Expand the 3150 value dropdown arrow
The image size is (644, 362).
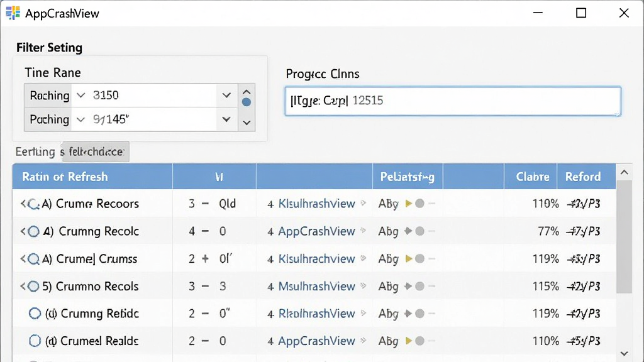click(226, 96)
